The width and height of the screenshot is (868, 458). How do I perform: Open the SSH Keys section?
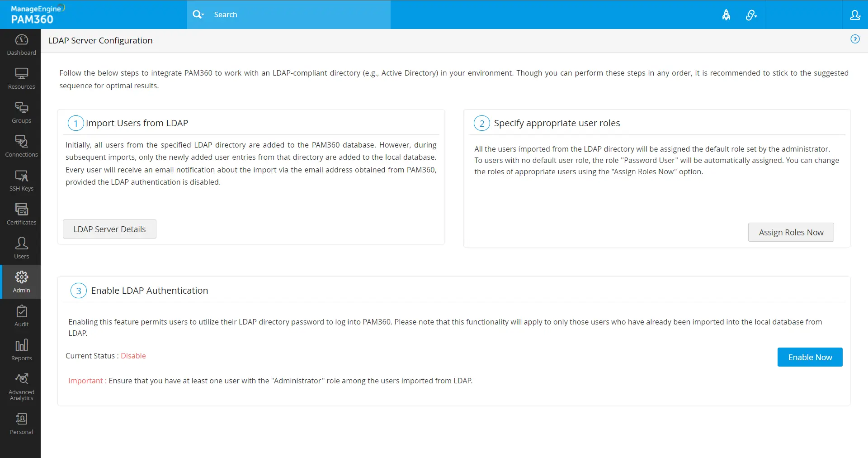coord(21,180)
